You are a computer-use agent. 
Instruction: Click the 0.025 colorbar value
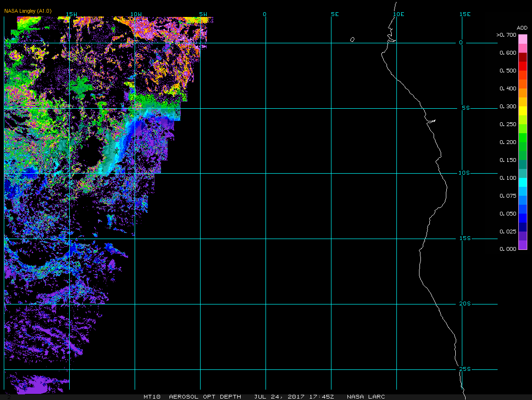(x=508, y=232)
